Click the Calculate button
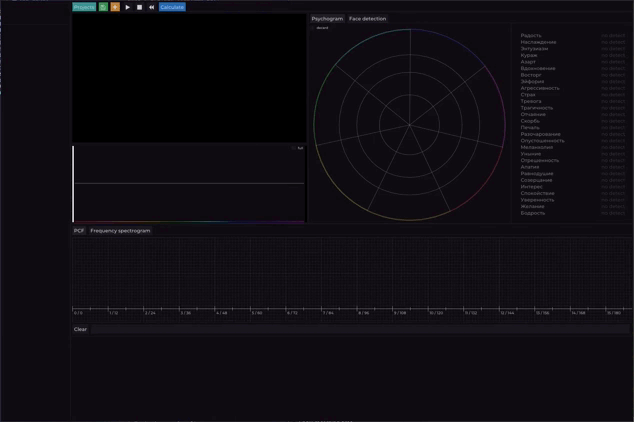634x422 pixels. point(172,7)
